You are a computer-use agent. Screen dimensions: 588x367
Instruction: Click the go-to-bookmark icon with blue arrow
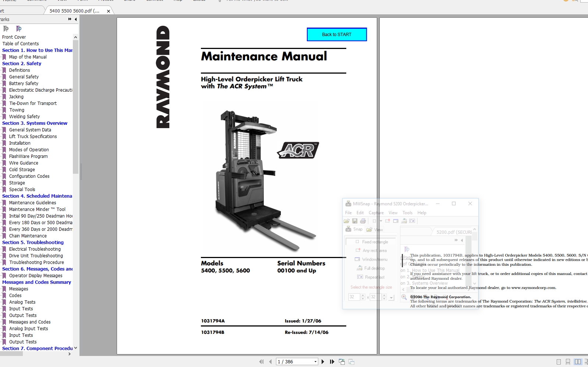point(19,29)
